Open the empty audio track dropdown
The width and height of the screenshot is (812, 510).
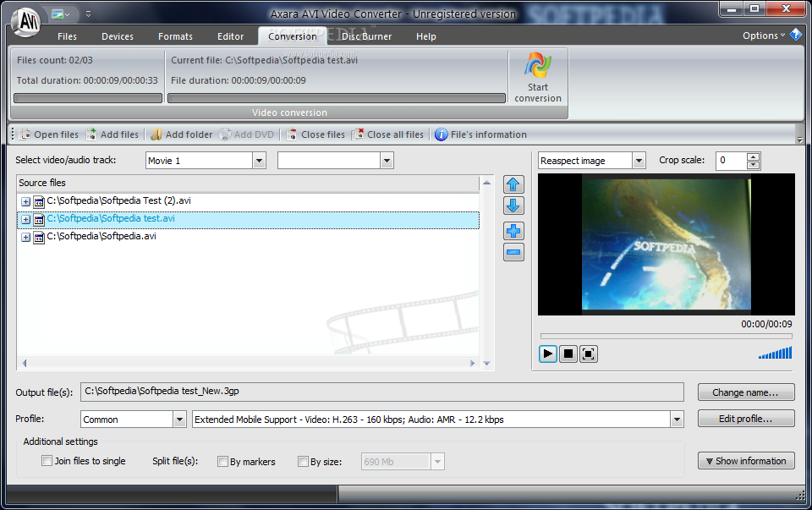pos(387,161)
